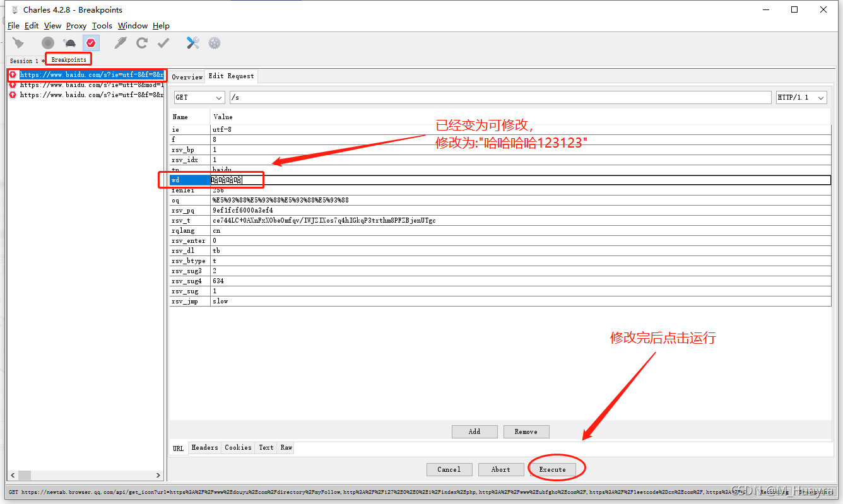Open the Tools menu
This screenshot has height=504, width=843.
click(102, 26)
